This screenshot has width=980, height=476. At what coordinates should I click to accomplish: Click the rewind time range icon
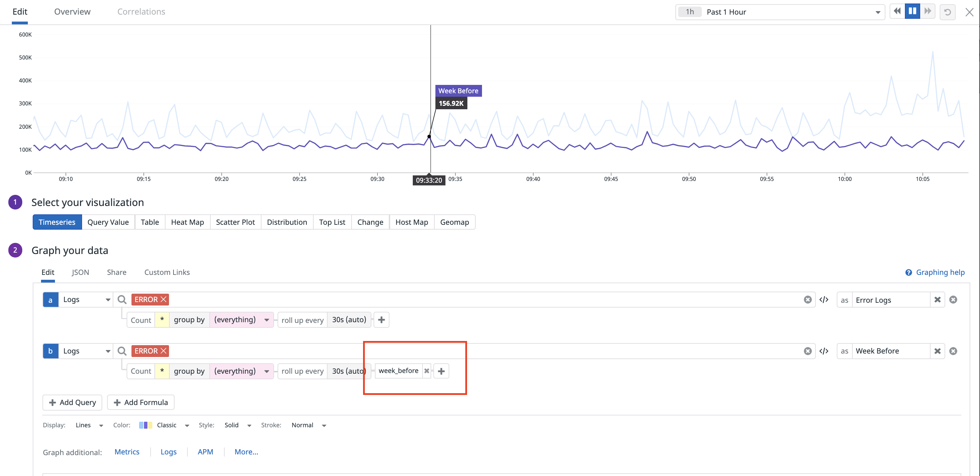click(897, 11)
